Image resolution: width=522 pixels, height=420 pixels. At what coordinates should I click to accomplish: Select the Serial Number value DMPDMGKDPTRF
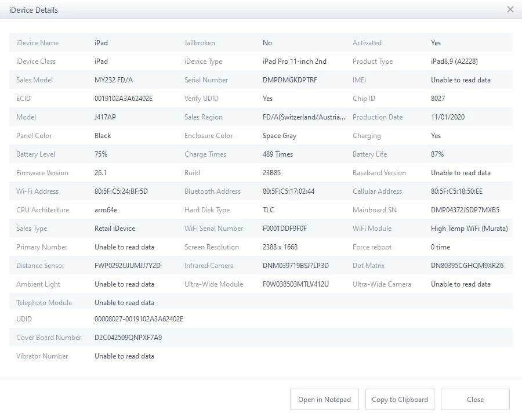(289, 80)
